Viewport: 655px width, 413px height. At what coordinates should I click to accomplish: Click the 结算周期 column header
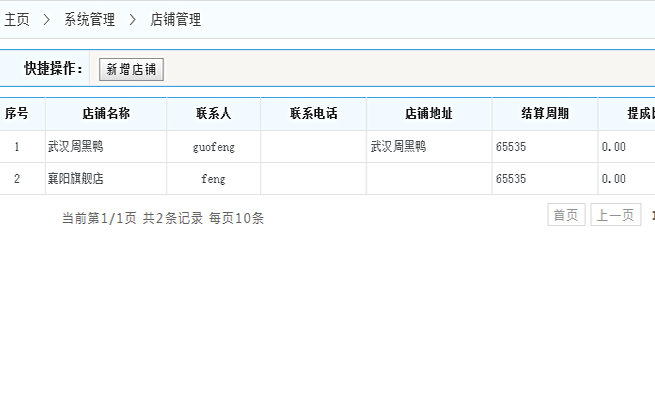coord(545,114)
